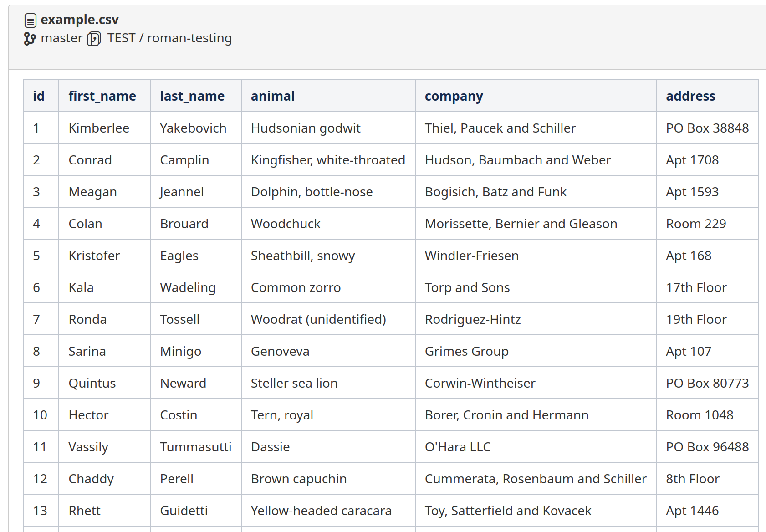Click the file icon beside example.csv

30,20
